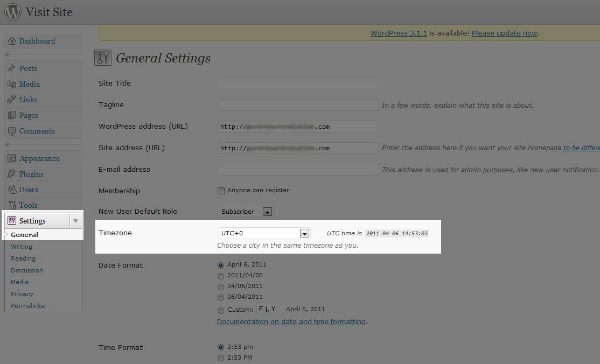The width and height of the screenshot is (600, 364).
Task: Choose the 2:53 PM time format
Action: [x=221, y=358]
